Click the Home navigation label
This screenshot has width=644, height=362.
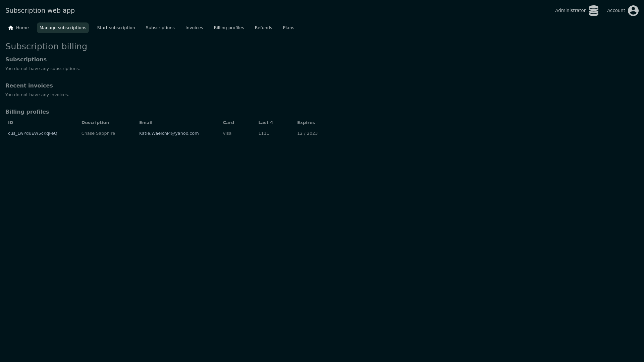point(22,28)
